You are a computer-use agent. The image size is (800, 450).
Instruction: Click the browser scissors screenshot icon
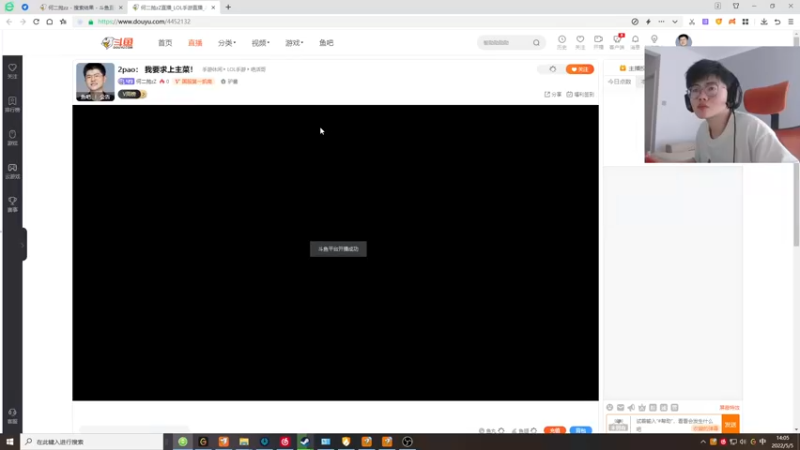coord(691,22)
